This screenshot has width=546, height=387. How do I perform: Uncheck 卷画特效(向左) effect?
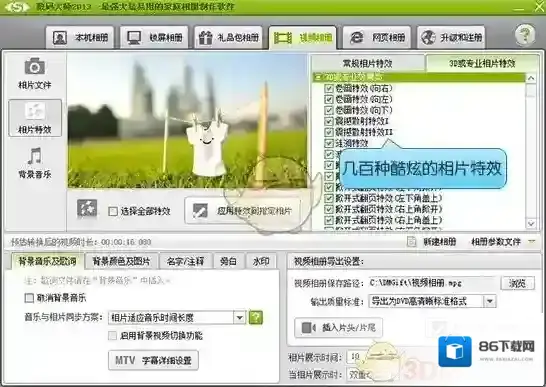[x=328, y=99]
